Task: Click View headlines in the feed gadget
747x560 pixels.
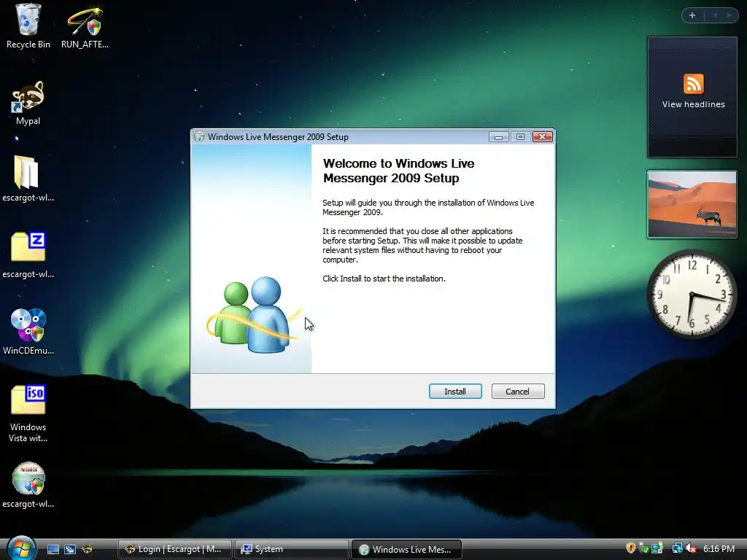Action: [x=693, y=104]
